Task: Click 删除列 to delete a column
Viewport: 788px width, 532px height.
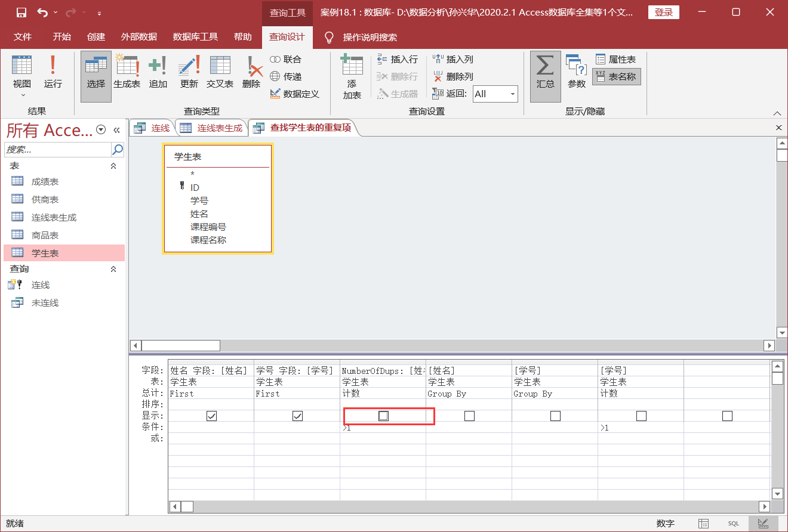Action: (x=453, y=76)
